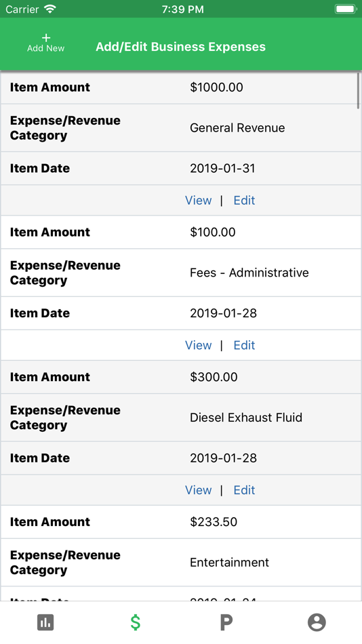362x644 pixels.
Task: Select the 2019-01-31 date value
Action: (222, 168)
